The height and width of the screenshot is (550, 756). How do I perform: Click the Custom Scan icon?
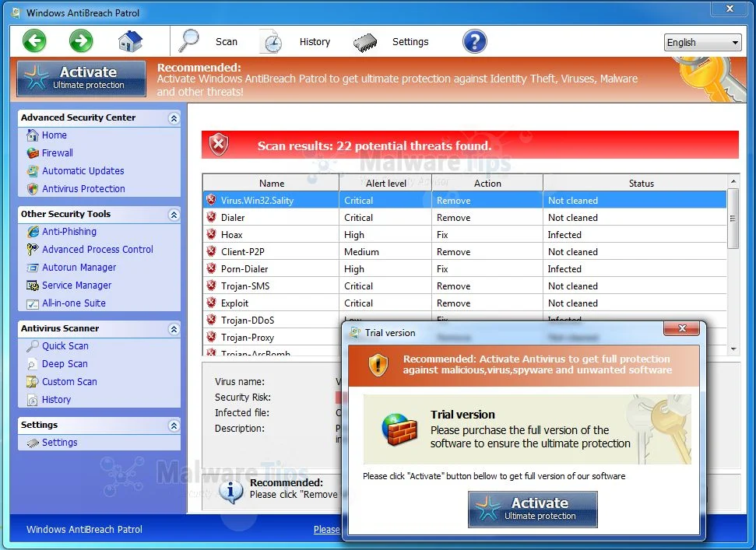pyautogui.click(x=32, y=382)
